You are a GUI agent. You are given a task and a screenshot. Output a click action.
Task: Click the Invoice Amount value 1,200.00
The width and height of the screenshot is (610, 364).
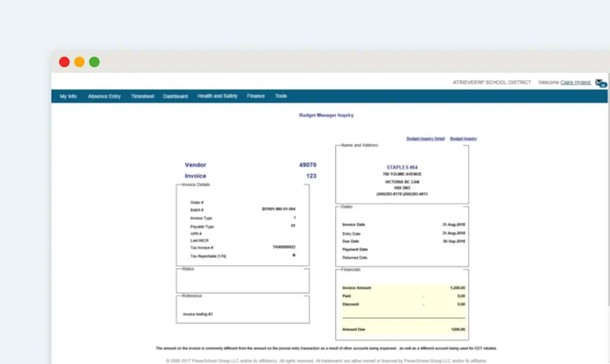(x=458, y=287)
